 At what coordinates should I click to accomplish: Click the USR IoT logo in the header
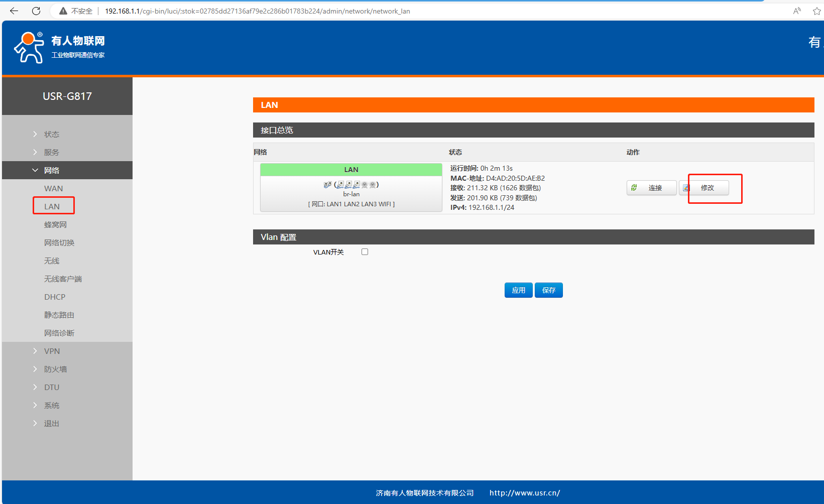59,48
